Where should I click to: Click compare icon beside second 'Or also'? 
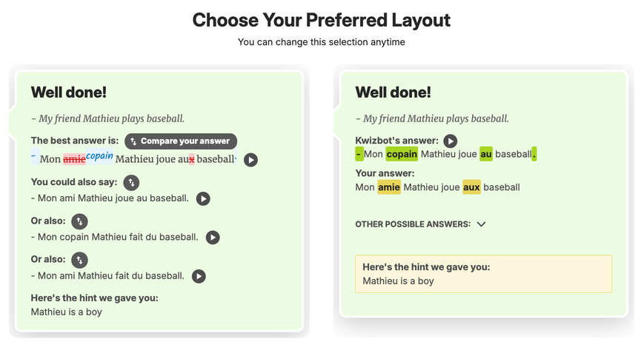pyautogui.click(x=79, y=260)
